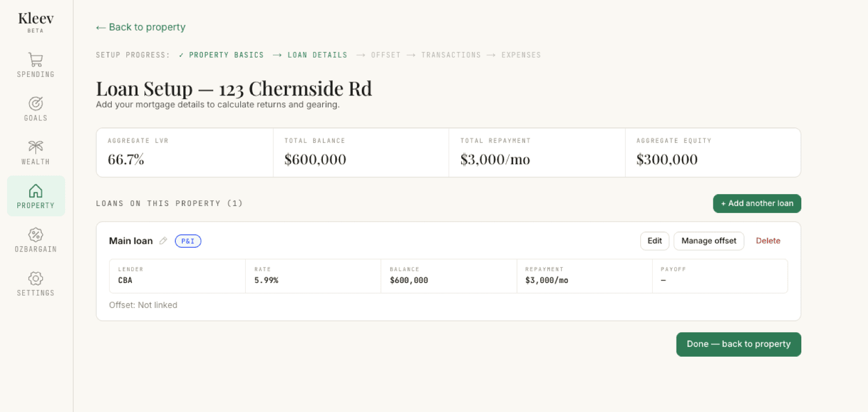Select the Expenses setup step
868x412 pixels.
coord(521,55)
